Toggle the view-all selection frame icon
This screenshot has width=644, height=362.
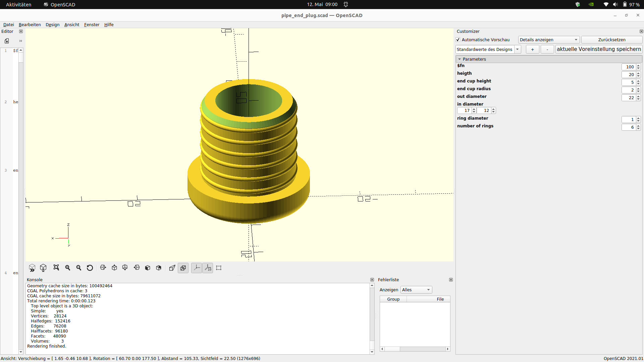click(219, 268)
